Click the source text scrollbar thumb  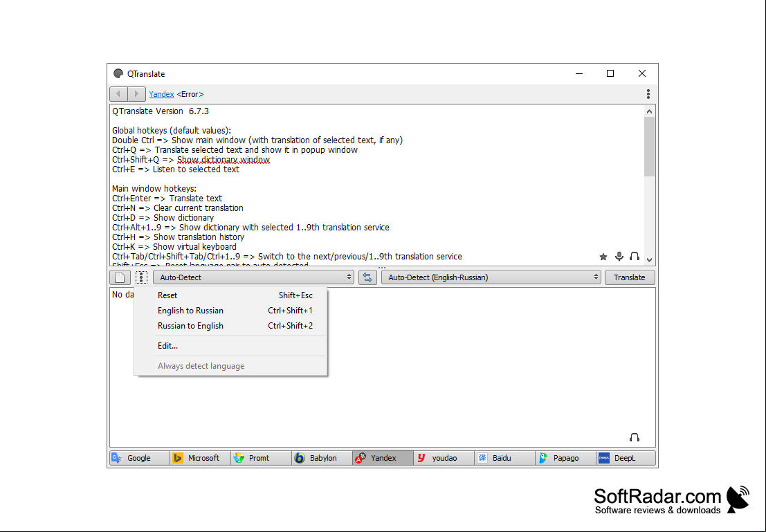tap(649, 147)
